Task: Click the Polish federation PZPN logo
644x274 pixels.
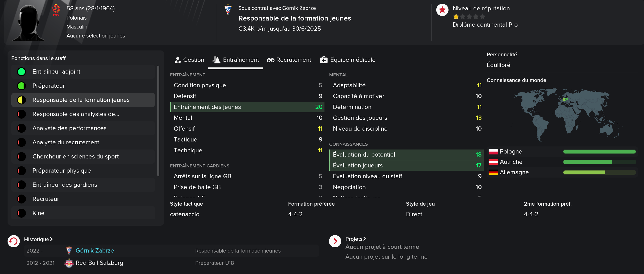Action: (x=56, y=10)
